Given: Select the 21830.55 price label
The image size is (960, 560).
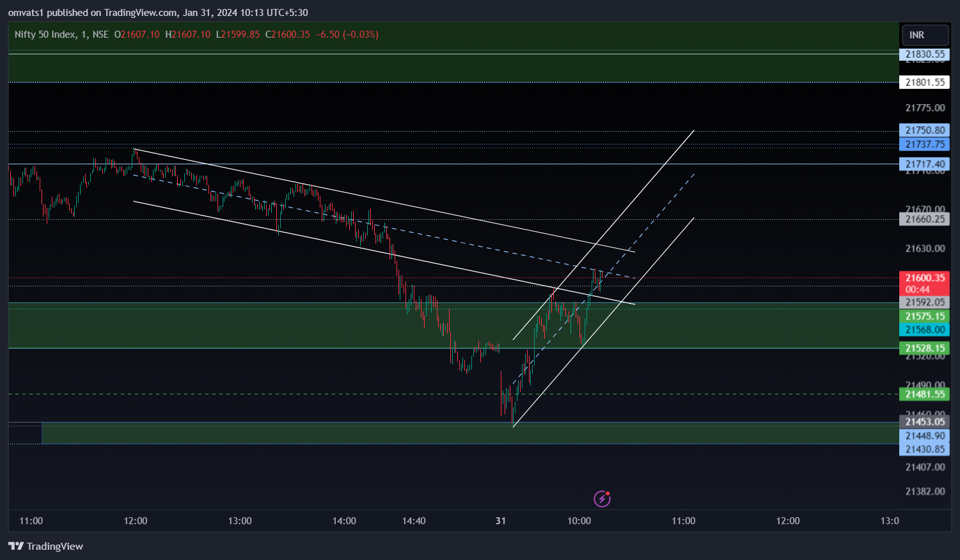Looking at the screenshot, I should point(924,54).
